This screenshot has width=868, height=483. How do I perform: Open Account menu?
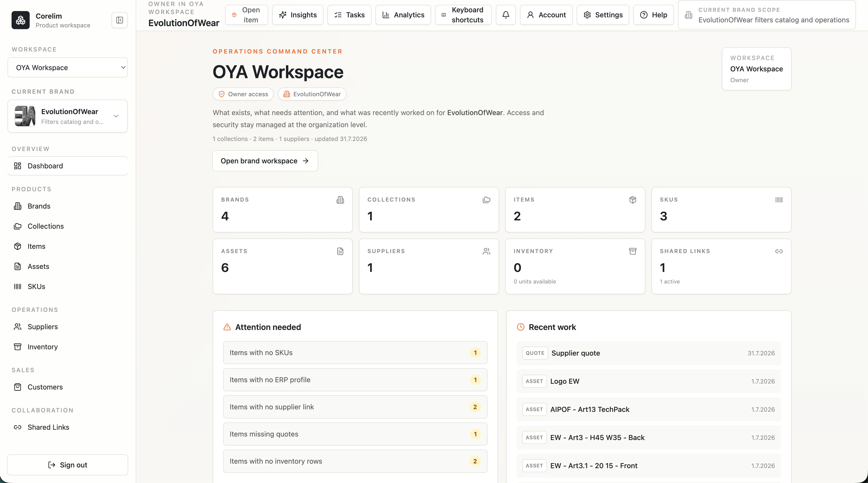coord(546,15)
